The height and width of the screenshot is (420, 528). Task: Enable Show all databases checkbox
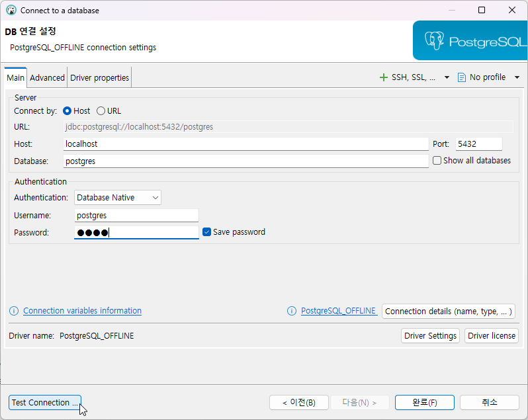[x=437, y=161]
